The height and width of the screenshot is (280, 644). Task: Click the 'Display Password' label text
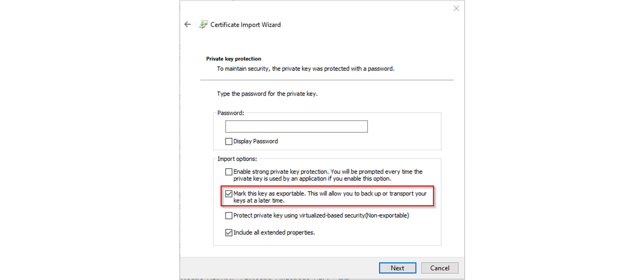click(255, 141)
